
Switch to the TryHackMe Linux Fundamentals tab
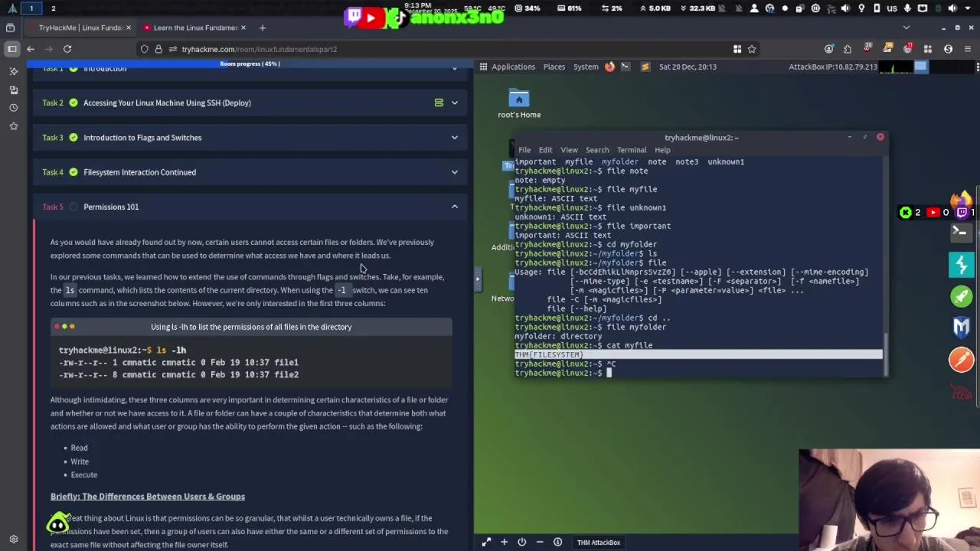point(80,28)
